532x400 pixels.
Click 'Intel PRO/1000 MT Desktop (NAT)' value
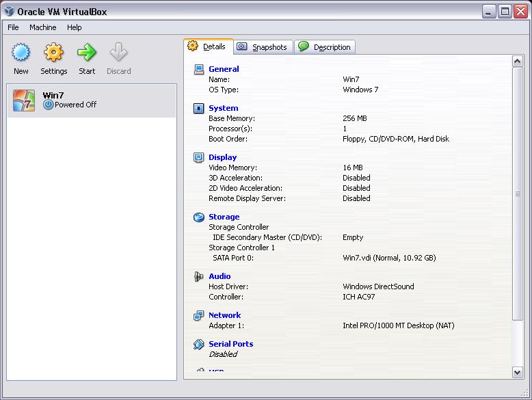pyautogui.click(x=399, y=325)
